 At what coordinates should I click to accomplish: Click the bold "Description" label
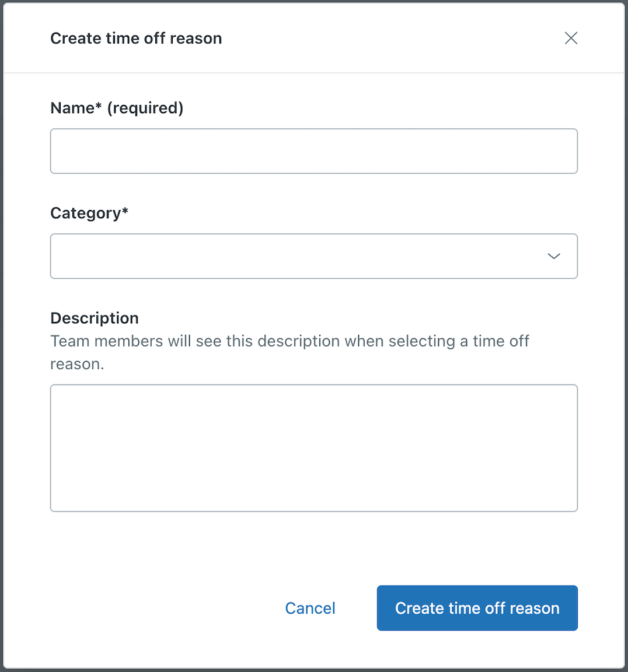(95, 318)
